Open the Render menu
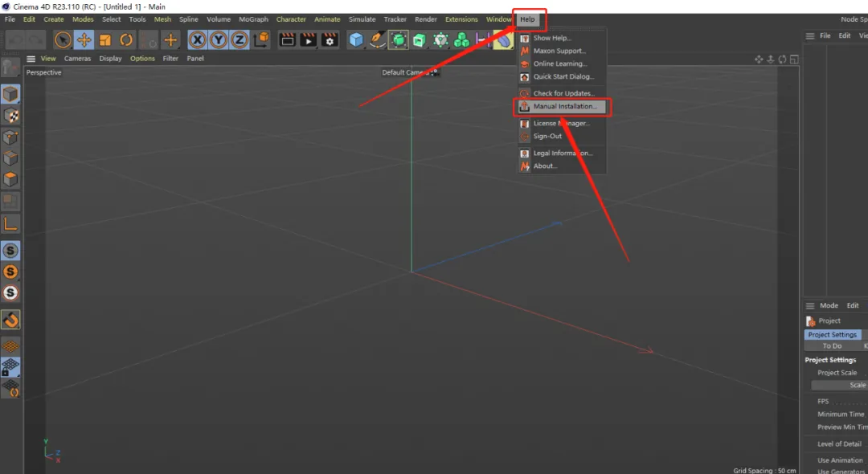Image resolution: width=868 pixels, height=474 pixels. point(426,19)
